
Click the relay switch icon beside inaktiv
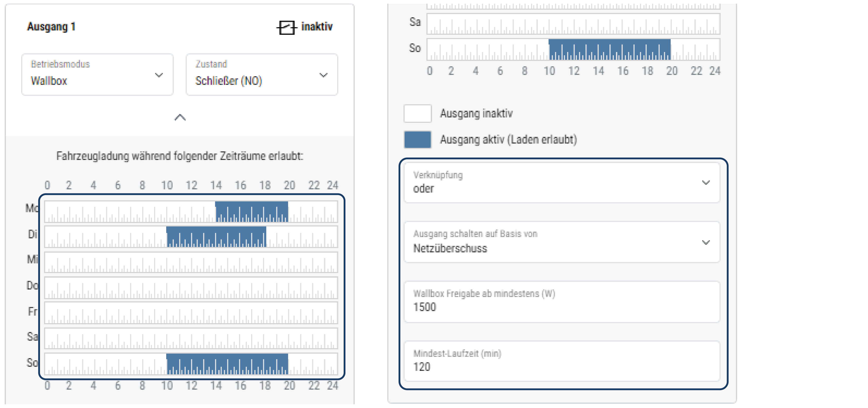286,27
